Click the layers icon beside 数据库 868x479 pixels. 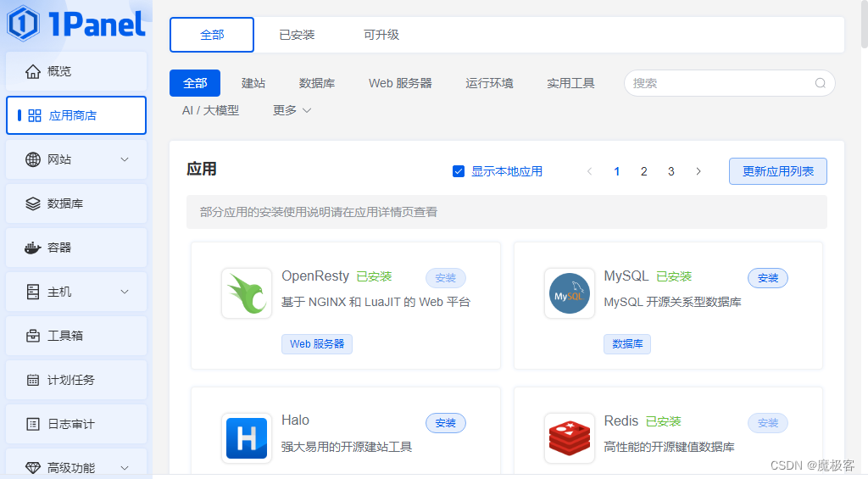33,203
